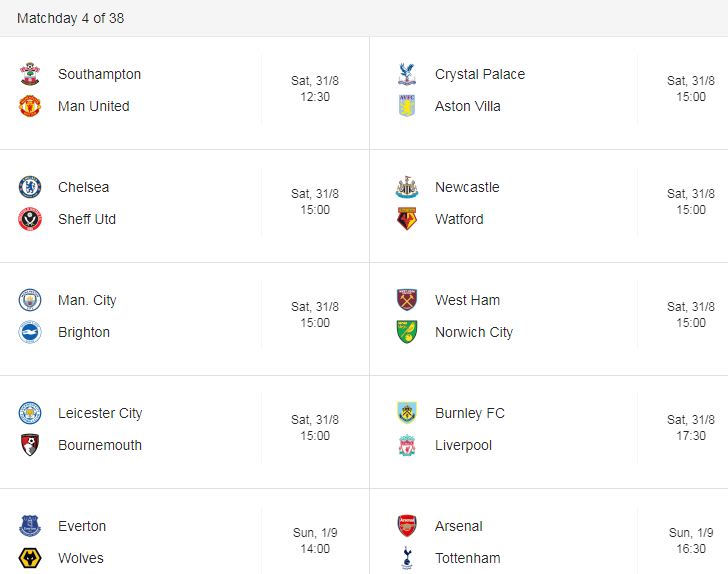This screenshot has height=574, width=728.
Task: Click the Arsenal club crest
Action: [407, 526]
